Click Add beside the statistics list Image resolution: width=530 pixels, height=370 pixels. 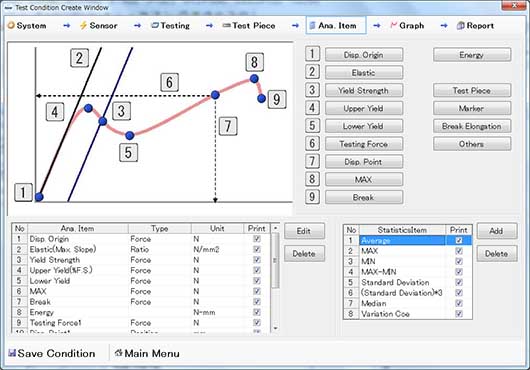497,231
